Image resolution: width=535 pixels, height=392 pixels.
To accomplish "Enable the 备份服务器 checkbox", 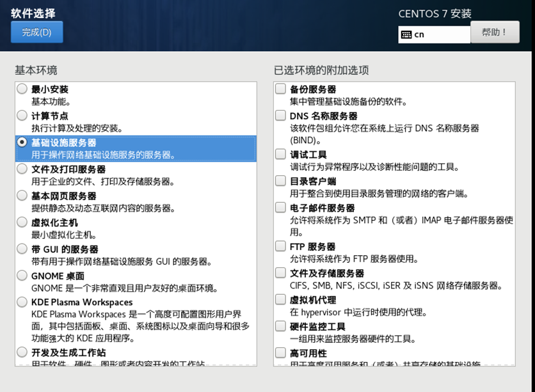I will (x=280, y=89).
